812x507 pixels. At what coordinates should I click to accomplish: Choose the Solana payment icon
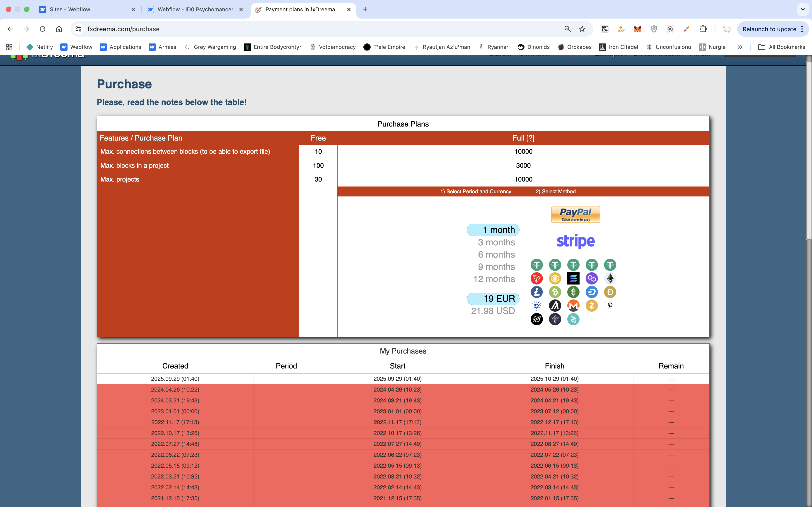(573, 278)
